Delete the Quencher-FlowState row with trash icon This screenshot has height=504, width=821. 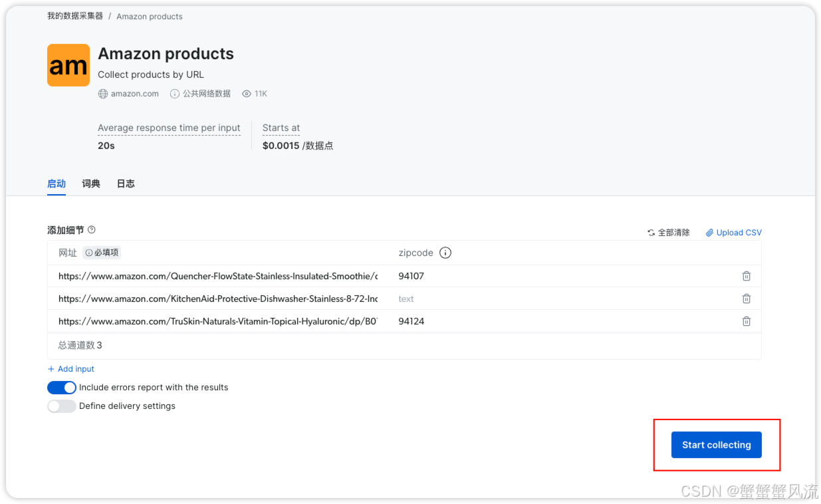747,276
